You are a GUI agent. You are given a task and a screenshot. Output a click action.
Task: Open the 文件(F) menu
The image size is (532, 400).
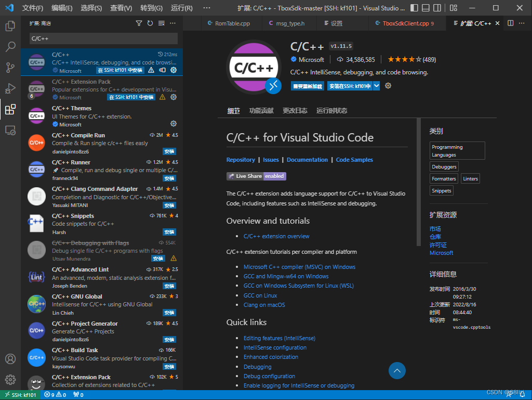[x=33, y=8]
